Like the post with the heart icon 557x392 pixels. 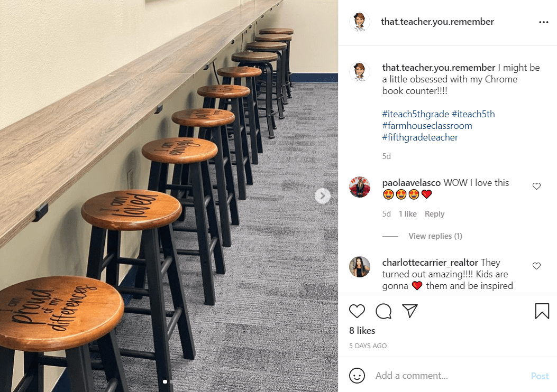[x=357, y=311]
